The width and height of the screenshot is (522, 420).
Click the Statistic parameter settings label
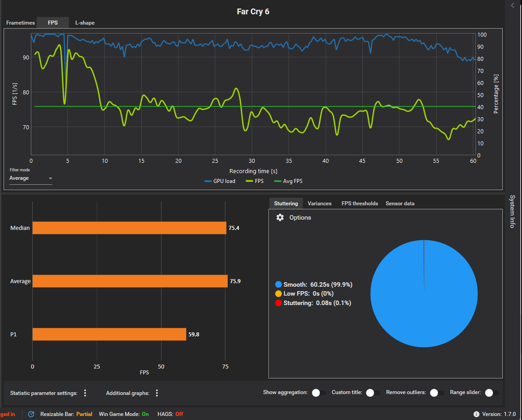(x=44, y=393)
